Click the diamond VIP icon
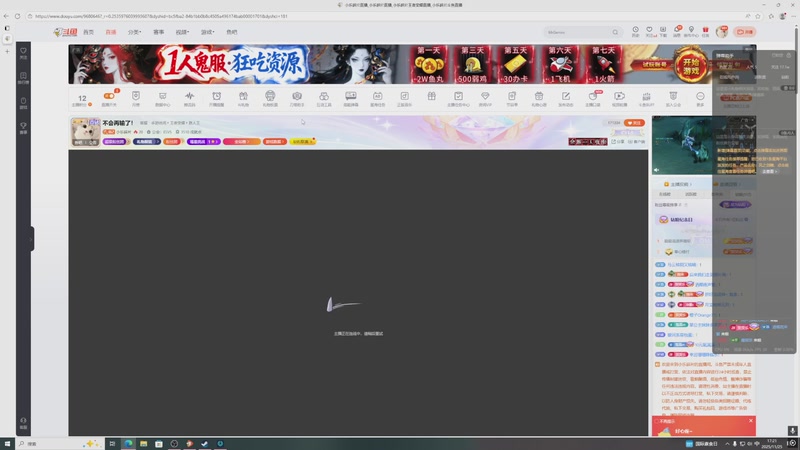800x450 pixels. [485, 98]
